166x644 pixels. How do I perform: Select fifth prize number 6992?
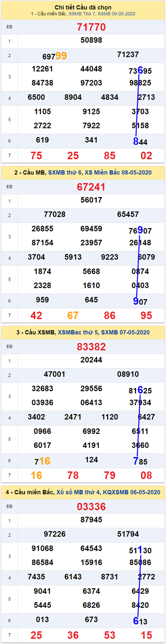91,431
